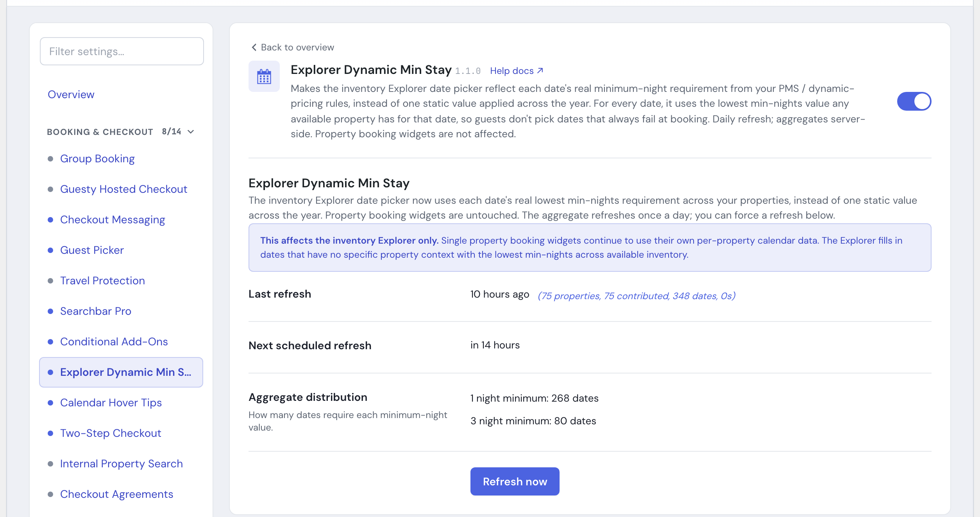Click the external arrow next to Help docs
Screen dimensions: 980x517
(x=540, y=71)
